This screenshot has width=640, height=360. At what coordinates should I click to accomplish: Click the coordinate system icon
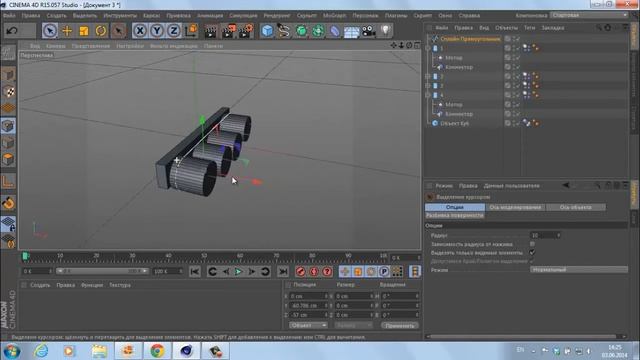click(191, 31)
